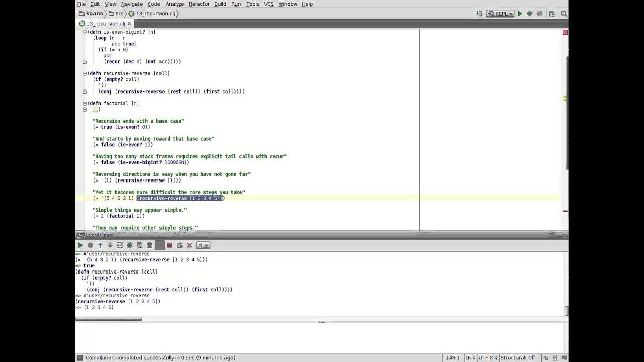Image resolution: width=644 pixels, height=362 pixels.
Task: Open the clj dropdown in REPL toolbar
Action: [x=203, y=245]
